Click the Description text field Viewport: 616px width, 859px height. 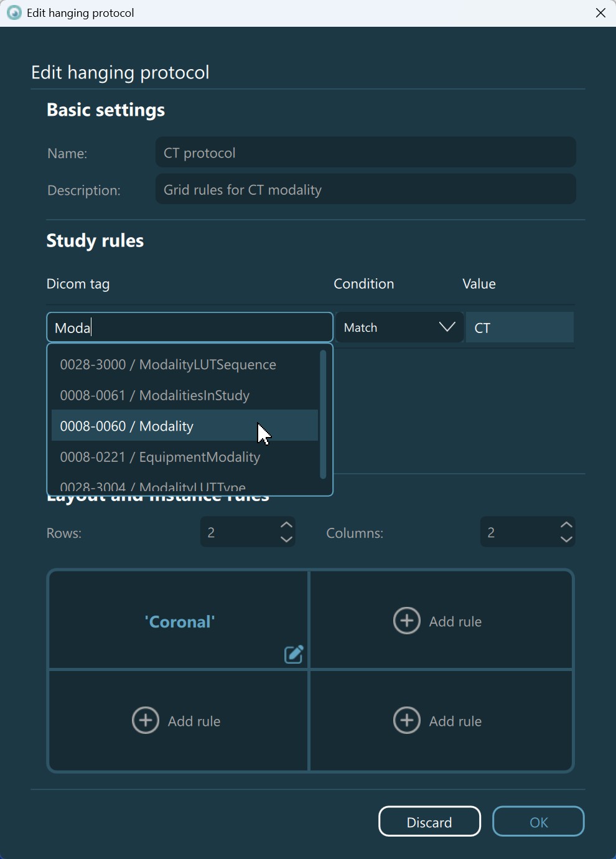click(x=365, y=190)
